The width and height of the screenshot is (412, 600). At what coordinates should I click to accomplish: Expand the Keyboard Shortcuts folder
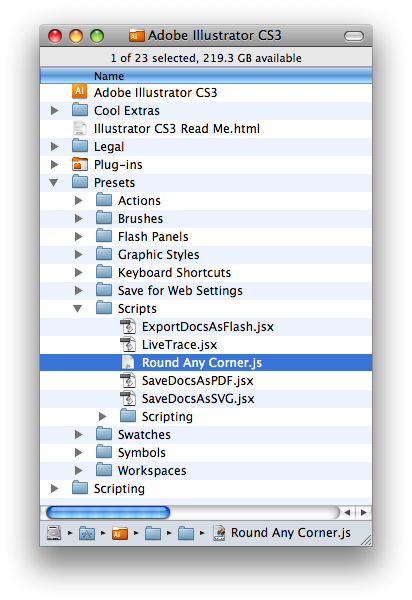78,272
